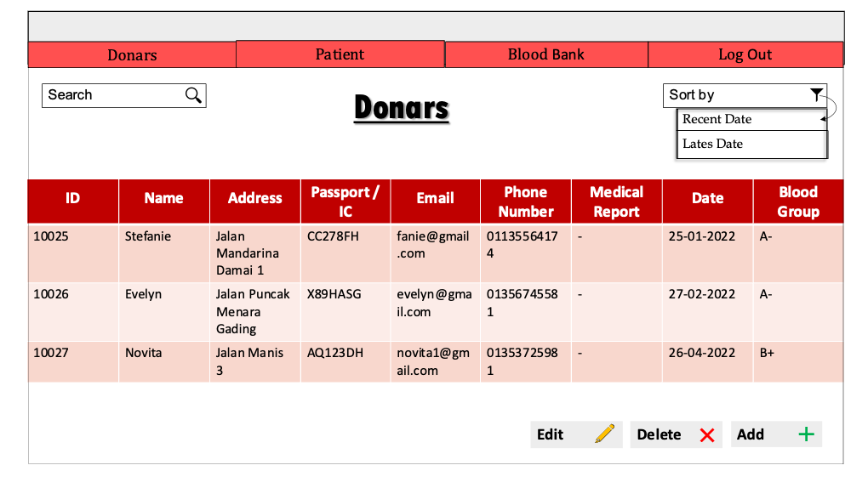The height and width of the screenshot is (488, 868).
Task: Click the red X delete icon
Action: pyautogui.click(x=706, y=435)
